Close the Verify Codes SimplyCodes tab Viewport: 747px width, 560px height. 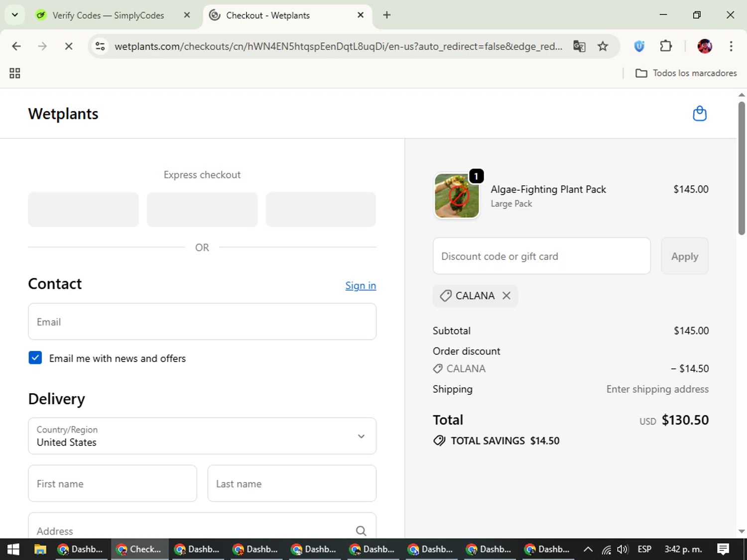[187, 15]
